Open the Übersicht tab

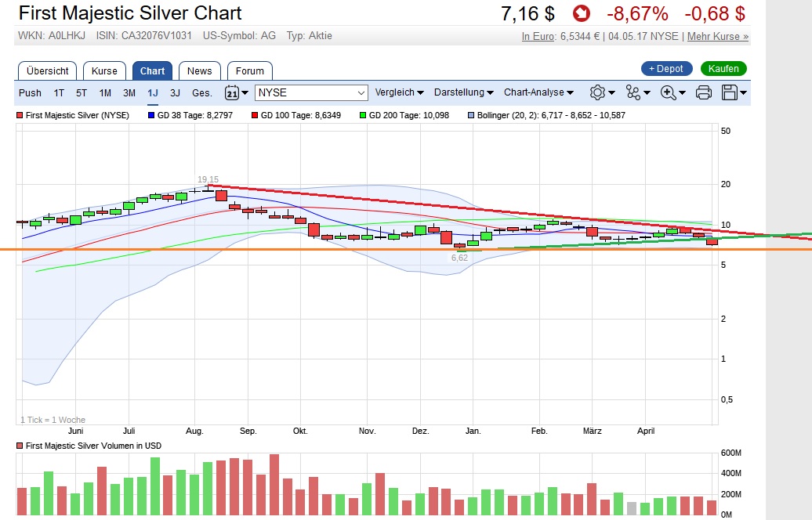pyautogui.click(x=48, y=70)
